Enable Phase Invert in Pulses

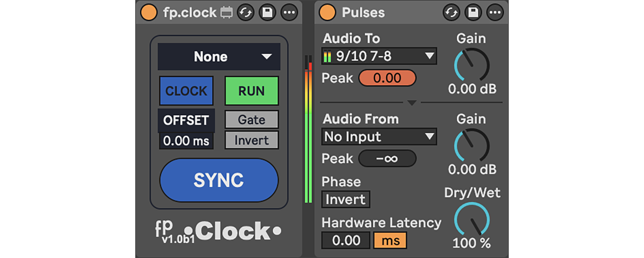346,199
